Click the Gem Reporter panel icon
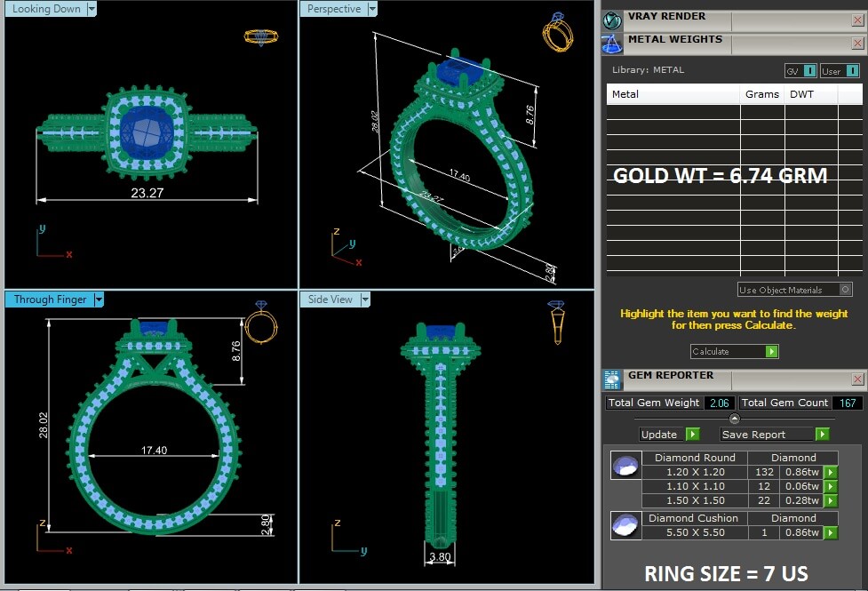 click(x=611, y=379)
